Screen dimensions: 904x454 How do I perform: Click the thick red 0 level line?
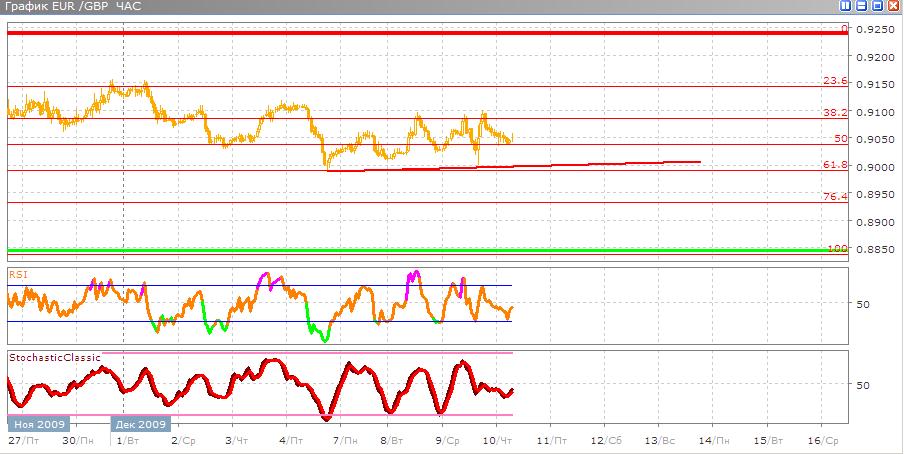[400, 33]
